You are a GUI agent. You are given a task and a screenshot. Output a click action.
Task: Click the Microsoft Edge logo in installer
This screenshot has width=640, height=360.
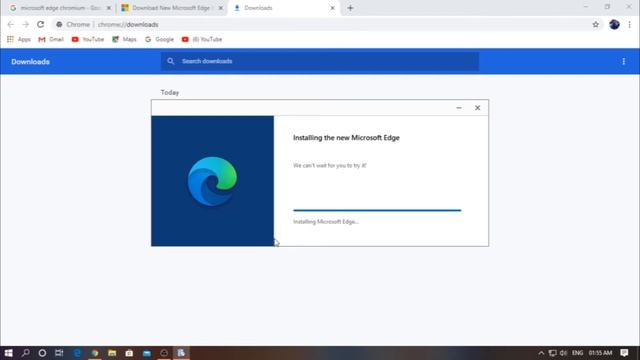212,181
